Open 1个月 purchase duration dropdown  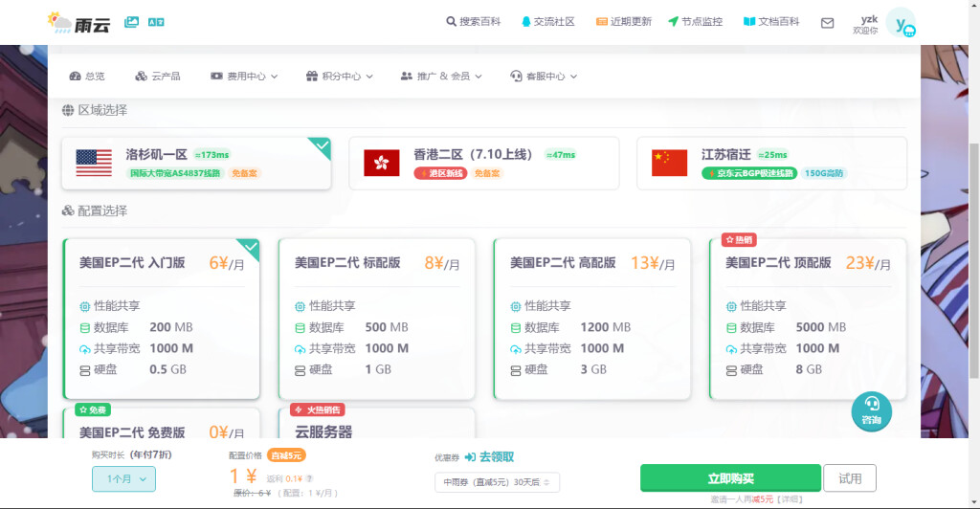tap(123, 479)
